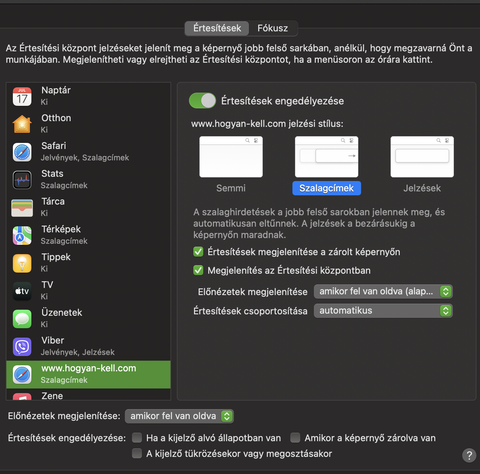Select the Stats row text
The width and height of the screenshot is (480, 474).
pyautogui.click(x=52, y=174)
